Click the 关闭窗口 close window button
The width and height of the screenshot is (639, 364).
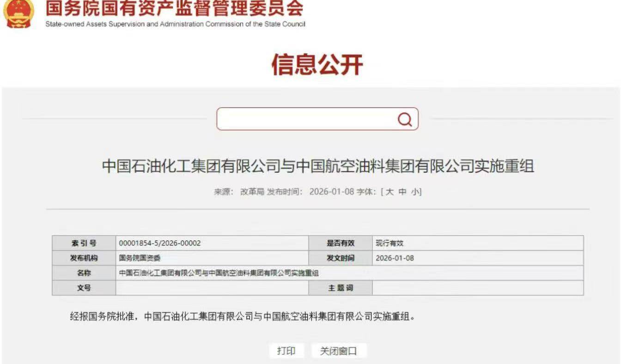point(339,351)
